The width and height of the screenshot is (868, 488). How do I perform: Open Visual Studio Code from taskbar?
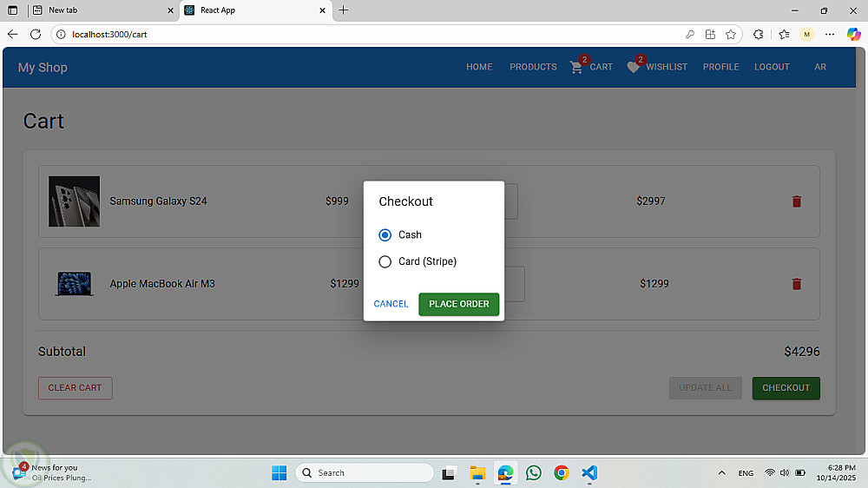(x=589, y=473)
